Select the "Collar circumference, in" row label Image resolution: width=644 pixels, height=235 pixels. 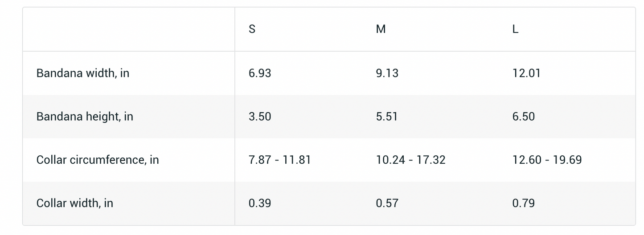coord(98,160)
